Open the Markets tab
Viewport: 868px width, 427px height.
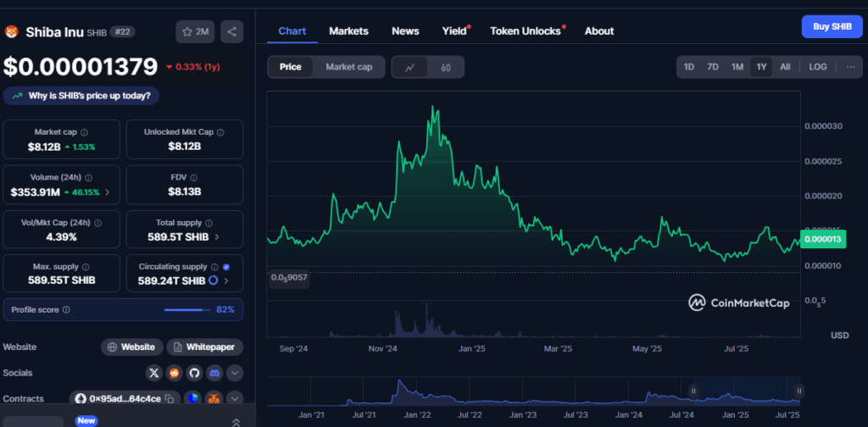point(348,31)
